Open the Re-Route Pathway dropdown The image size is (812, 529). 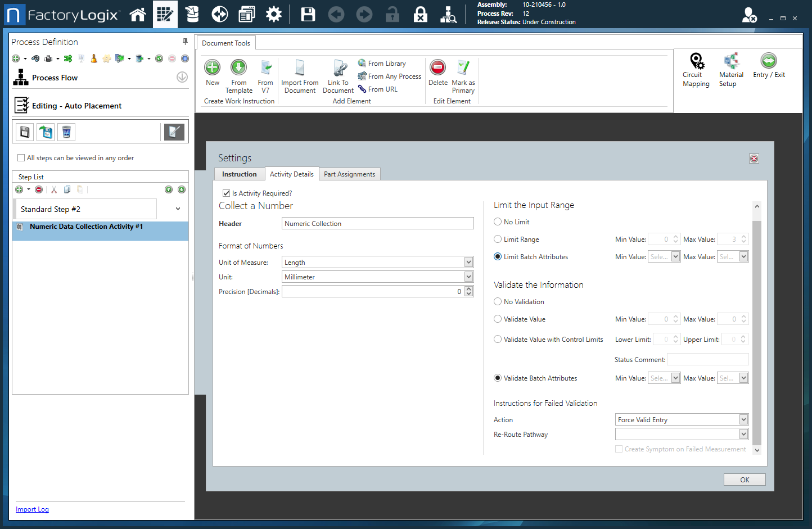click(743, 434)
